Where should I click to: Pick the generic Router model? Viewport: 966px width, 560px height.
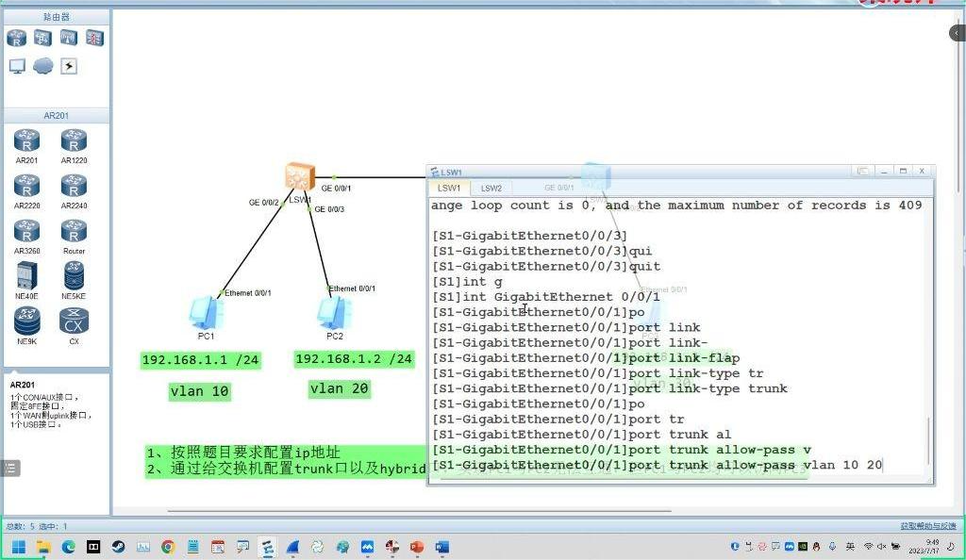(74, 238)
